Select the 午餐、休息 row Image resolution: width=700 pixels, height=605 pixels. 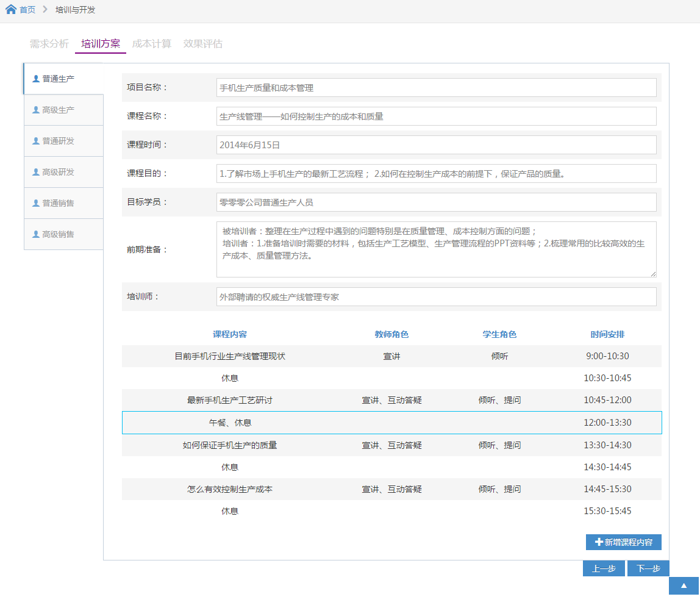pos(392,423)
